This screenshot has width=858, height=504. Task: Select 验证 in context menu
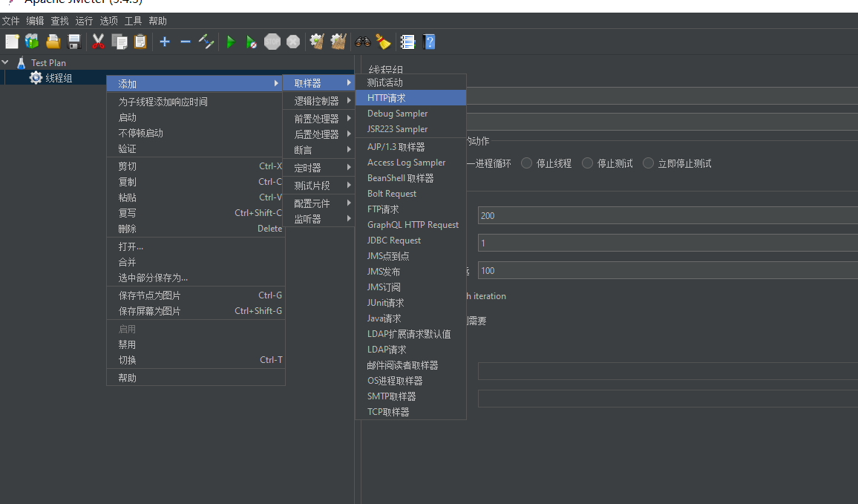(196, 149)
